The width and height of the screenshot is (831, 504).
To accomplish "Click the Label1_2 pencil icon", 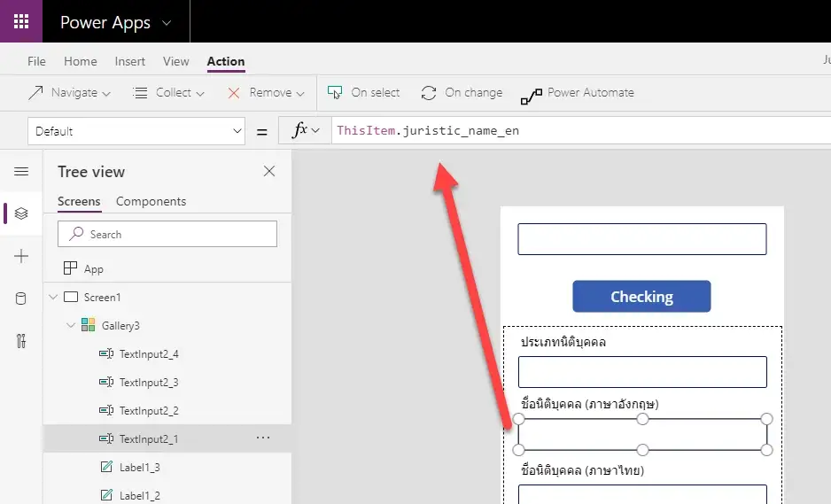I will [x=106, y=495].
